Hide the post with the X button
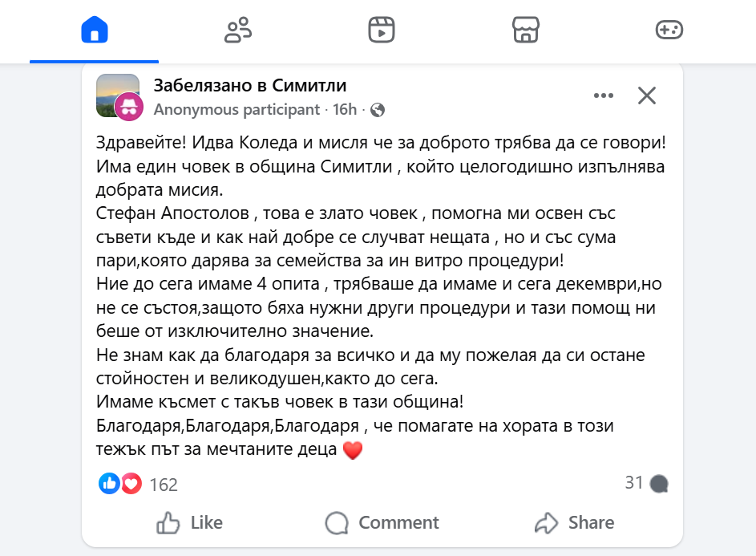Viewport: 756px width, 556px height. 647,96
